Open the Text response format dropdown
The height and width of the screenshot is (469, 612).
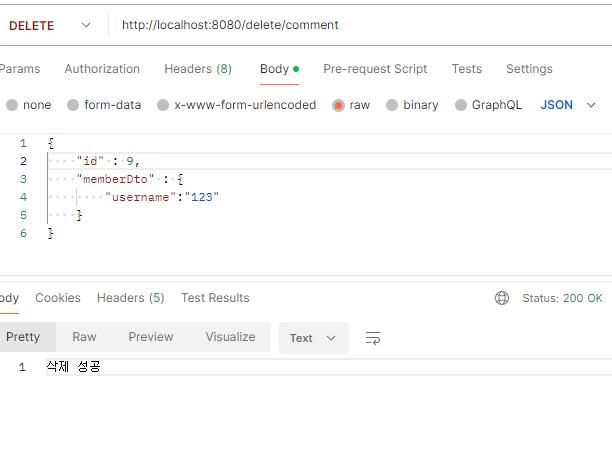[x=314, y=338]
